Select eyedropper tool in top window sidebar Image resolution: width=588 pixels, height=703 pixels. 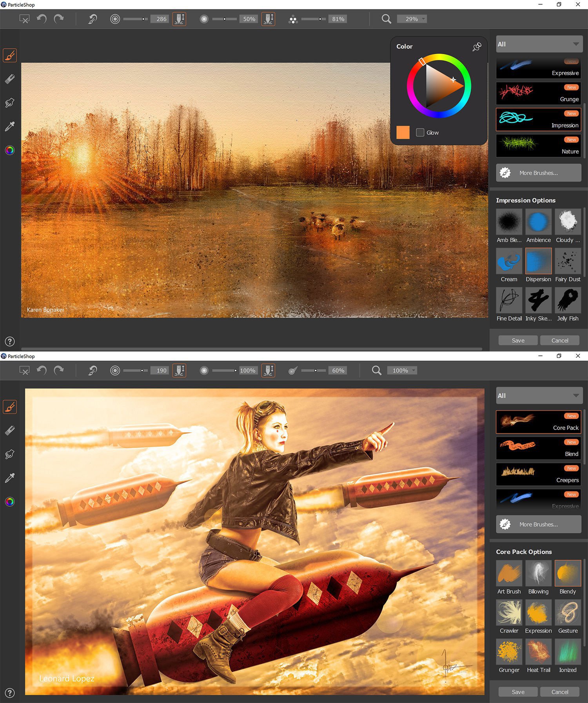10,126
